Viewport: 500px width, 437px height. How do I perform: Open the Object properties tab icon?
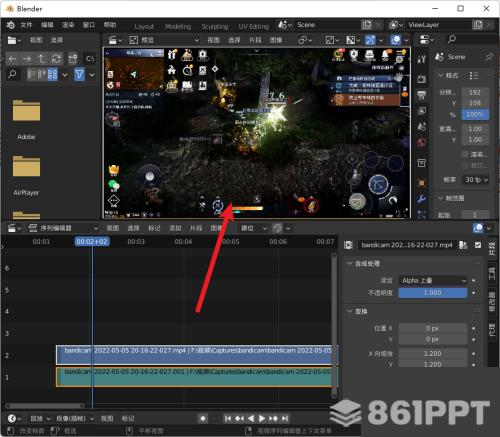click(421, 183)
